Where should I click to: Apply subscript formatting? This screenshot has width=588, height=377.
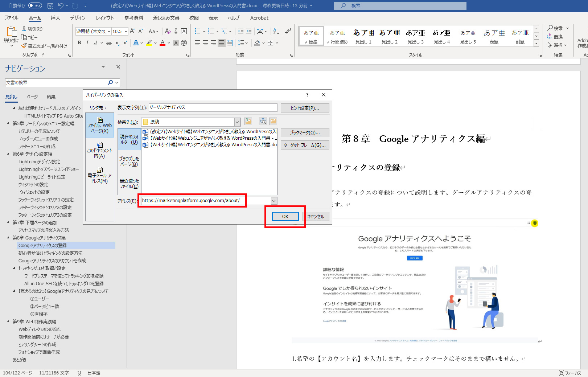(117, 43)
